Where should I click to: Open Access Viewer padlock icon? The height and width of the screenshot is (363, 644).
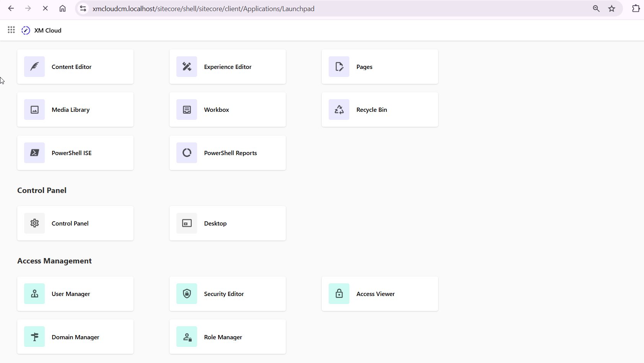point(339,294)
